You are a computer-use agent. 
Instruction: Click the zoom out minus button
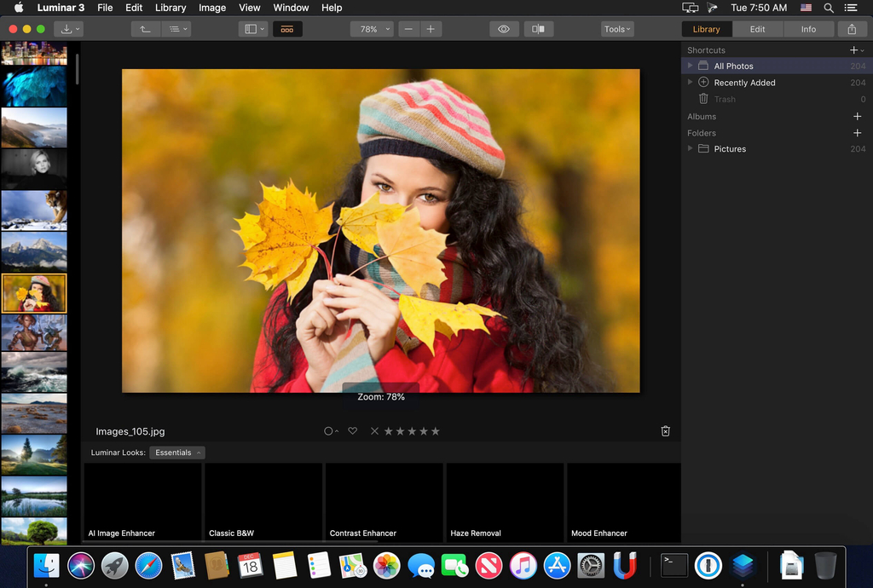point(409,29)
